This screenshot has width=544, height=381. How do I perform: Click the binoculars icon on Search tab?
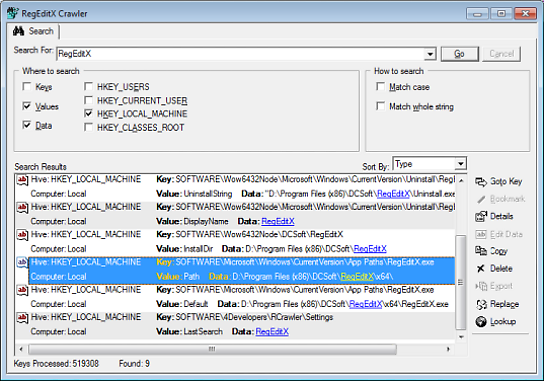coord(18,31)
